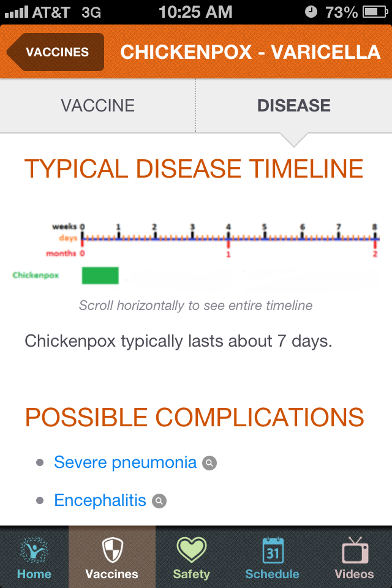Tap the Vaccines shield icon

tap(113, 550)
